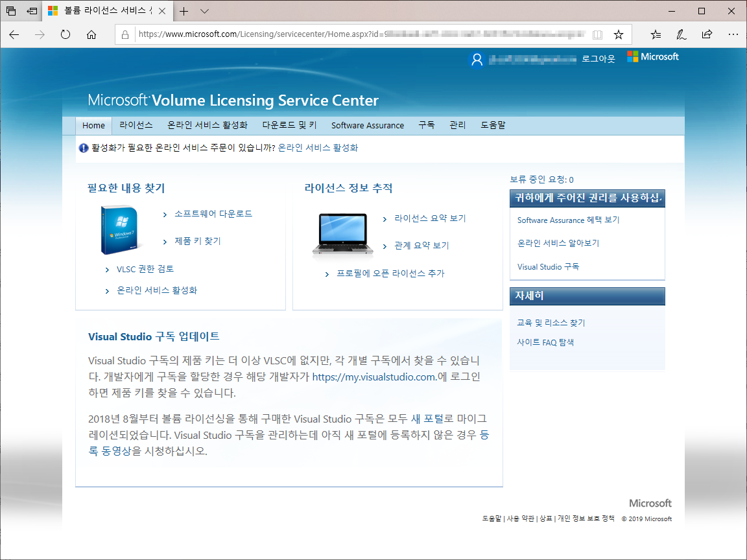Click 도움말 in the footer
The width and height of the screenshot is (747, 560).
(492, 519)
